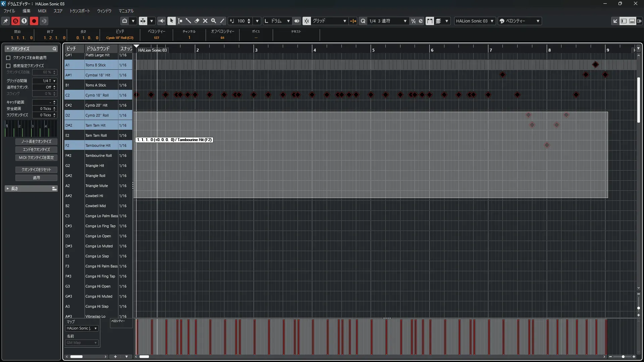Select the eraser tool
The height and width of the screenshot is (362, 644).
pyautogui.click(x=197, y=21)
